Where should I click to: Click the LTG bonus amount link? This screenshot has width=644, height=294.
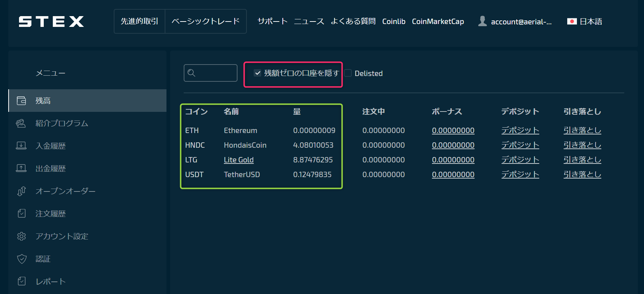point(453,160)
